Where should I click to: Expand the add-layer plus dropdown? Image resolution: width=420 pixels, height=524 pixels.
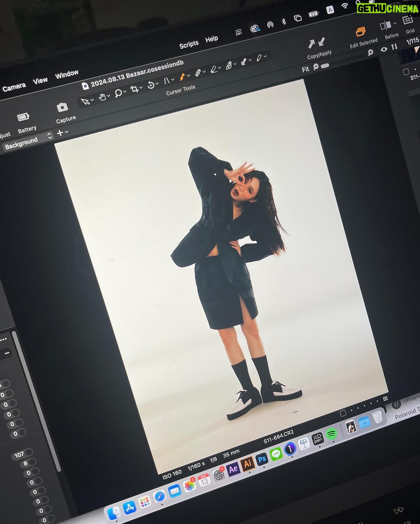coord(66,132)
